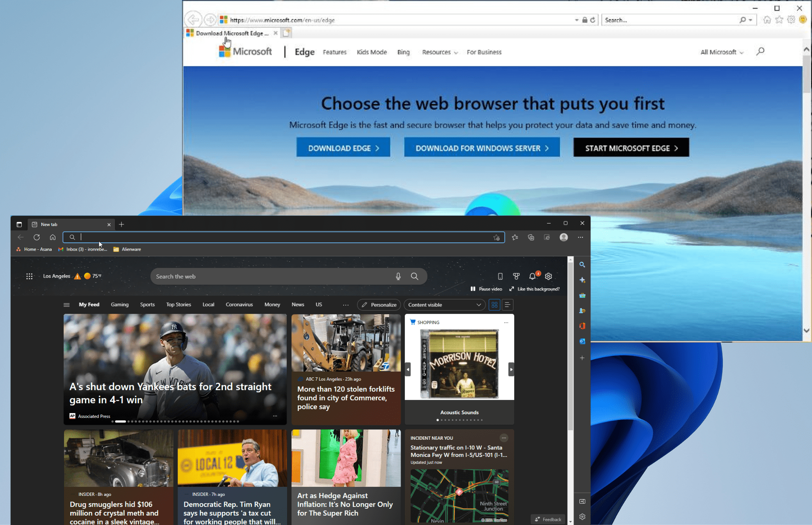Open new tab with plus icon in Edge

tap(121, 224)
